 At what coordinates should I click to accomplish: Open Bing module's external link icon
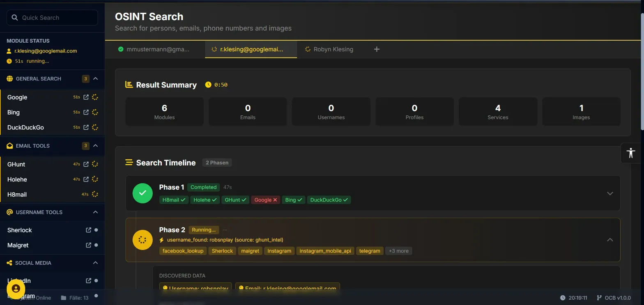tap(86, 112)
